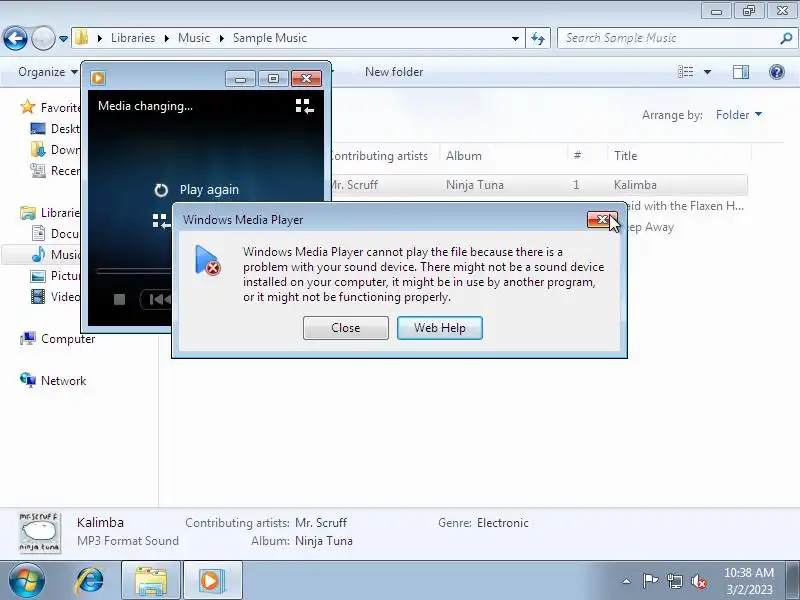Click the Refresh button beside address bar
Screen dimensions: 800x600
[x=538, y=38]
